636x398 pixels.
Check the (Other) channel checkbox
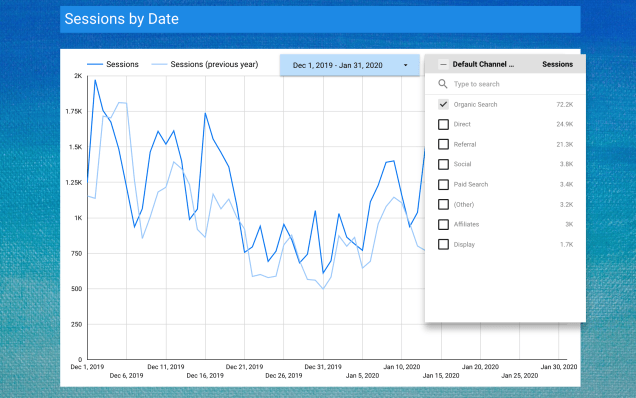click(x=443, y=204)
